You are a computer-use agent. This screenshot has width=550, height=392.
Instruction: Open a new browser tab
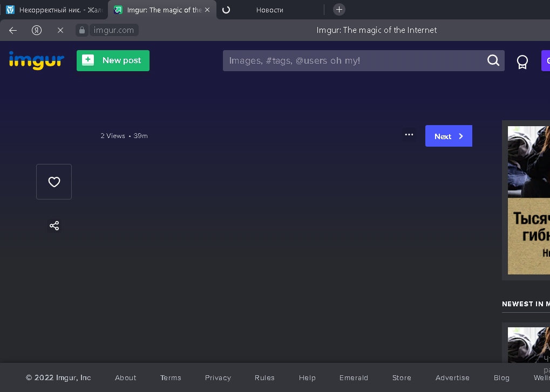pyautogui.click(x=339, y=10)
